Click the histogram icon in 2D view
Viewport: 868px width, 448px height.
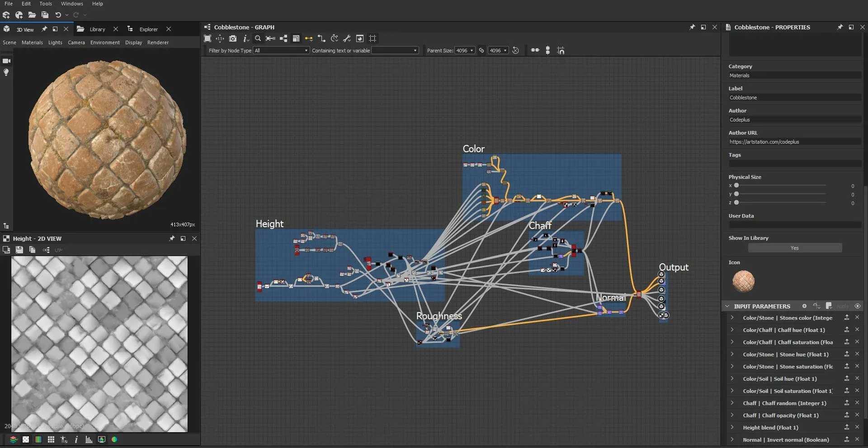pyautogui.click(x=89, y=439)
